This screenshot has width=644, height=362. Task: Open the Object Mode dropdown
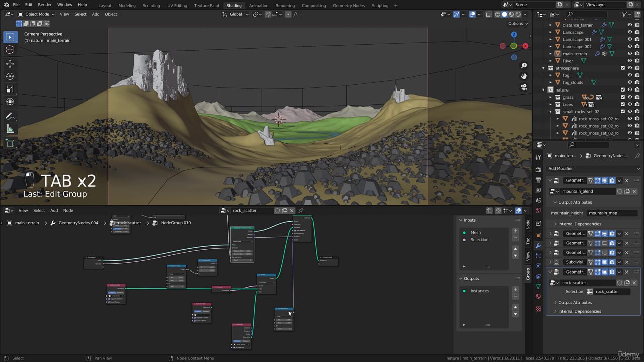coord(37,14)
